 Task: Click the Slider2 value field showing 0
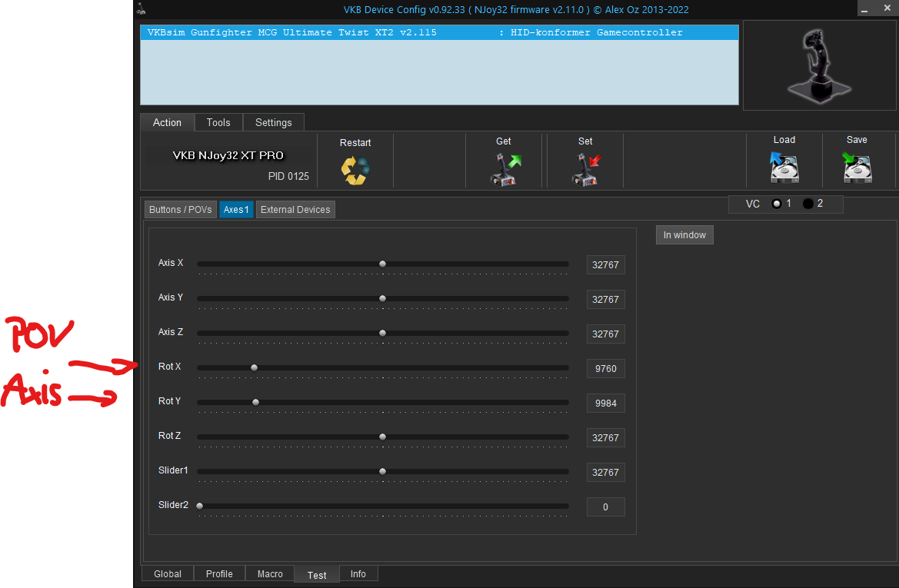pyautogui.click(x=605, y=507)
